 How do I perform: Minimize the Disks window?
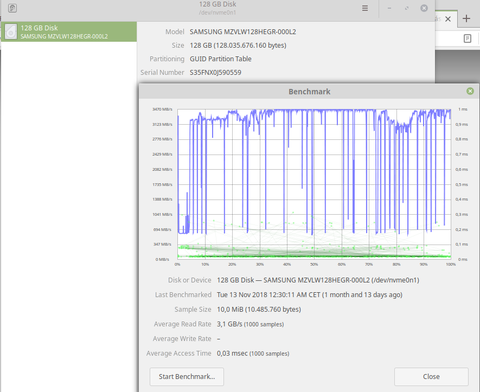click(389, 8)
